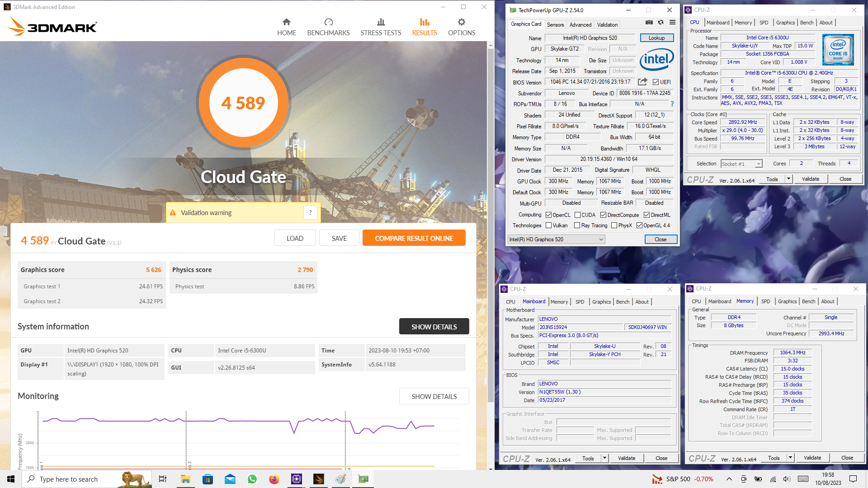Toggle OpenCL checkbox in GPU-Z
Image resolution: width=868 pixels, height=488 pixels.
[x=548, y=215]
